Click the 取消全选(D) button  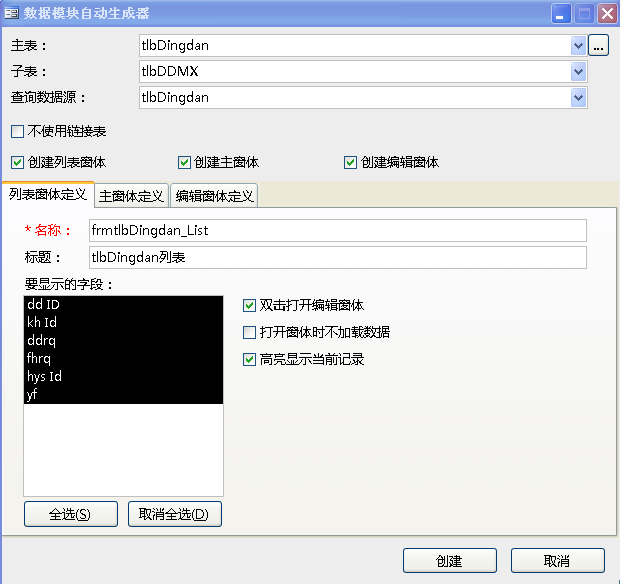coord(175,514)
